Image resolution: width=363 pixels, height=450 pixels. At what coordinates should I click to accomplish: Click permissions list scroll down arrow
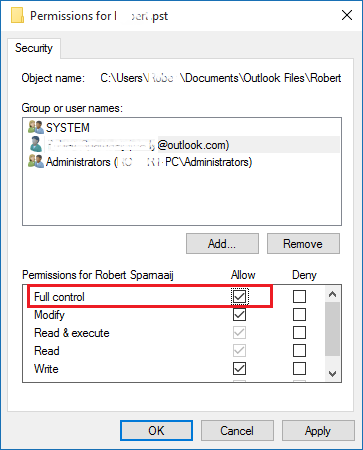pos(332,374)
